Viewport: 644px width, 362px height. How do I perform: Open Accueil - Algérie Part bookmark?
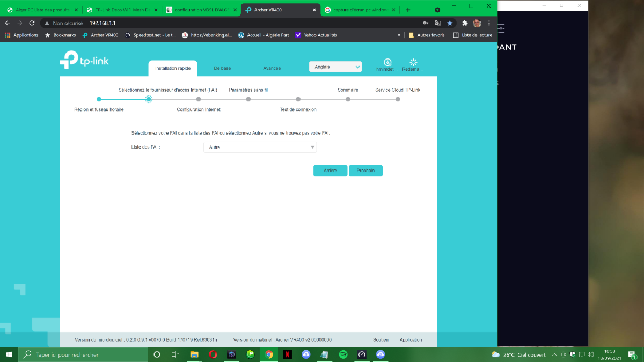coord(264,35)
